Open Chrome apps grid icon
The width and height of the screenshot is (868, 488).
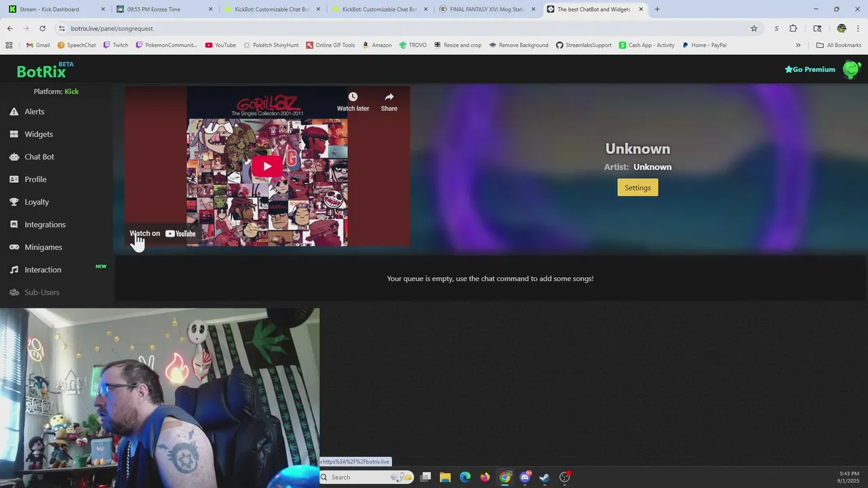[9, 45]
